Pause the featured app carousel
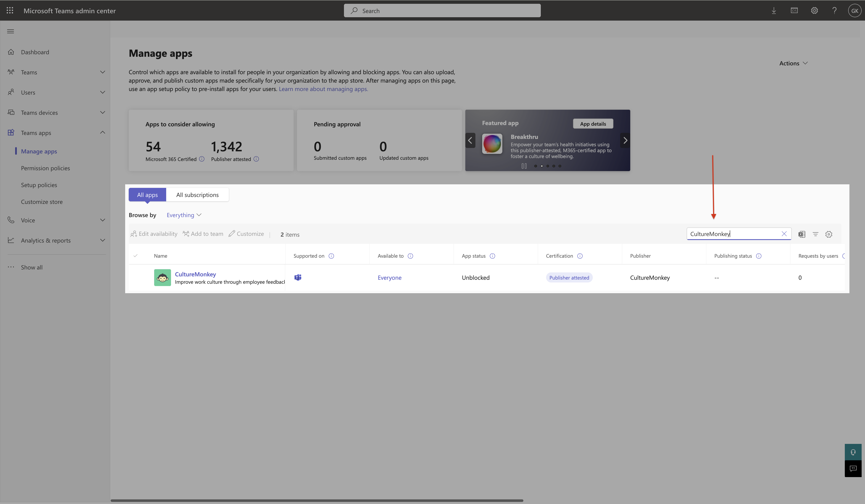This screenshot has width=865, height=504. [x=524, y=166]
